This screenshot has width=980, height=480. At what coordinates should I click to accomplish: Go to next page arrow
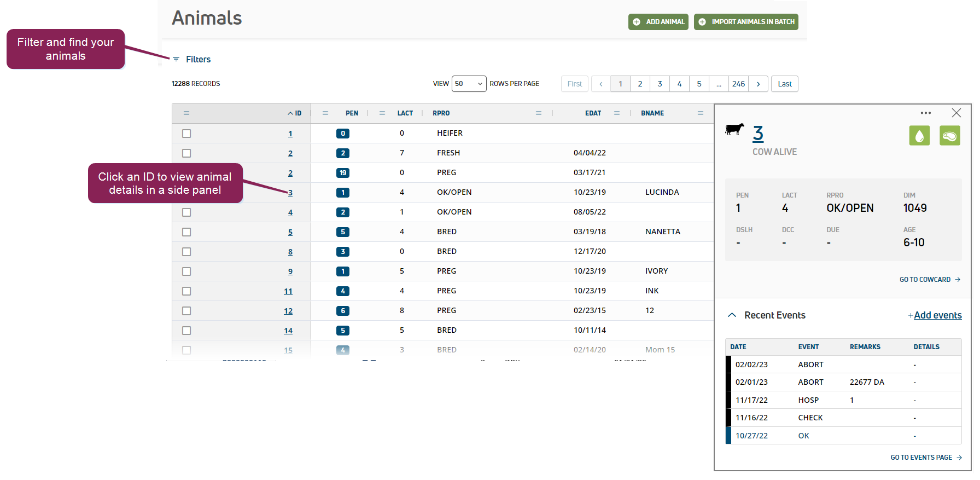(x=758, y=84)
